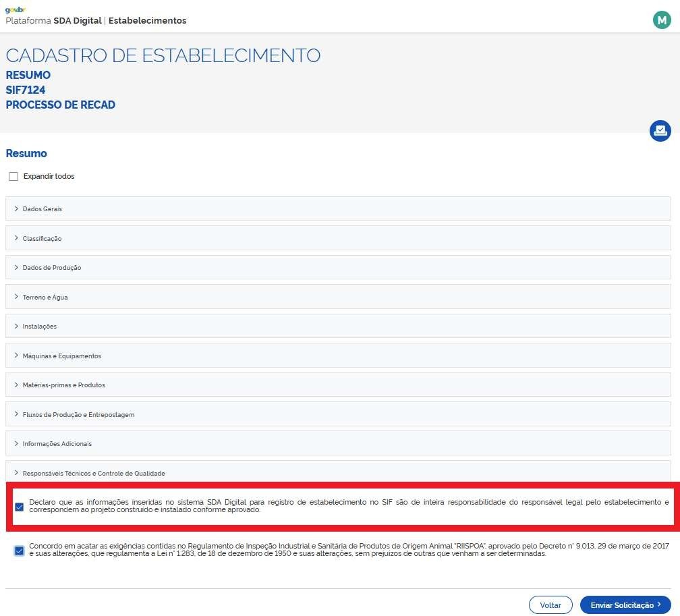Click the chevron icon beside Informações Adicionais

click(x=16, y=444)
